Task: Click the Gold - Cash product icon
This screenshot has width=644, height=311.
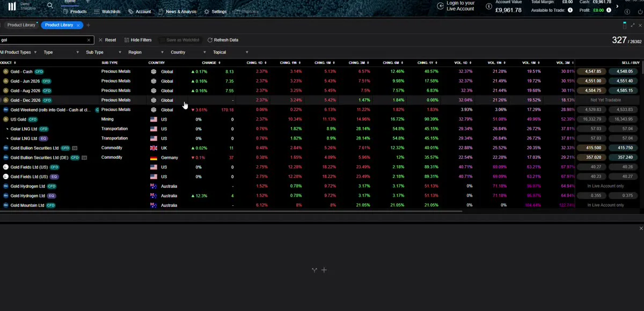Action: [6, 71]
